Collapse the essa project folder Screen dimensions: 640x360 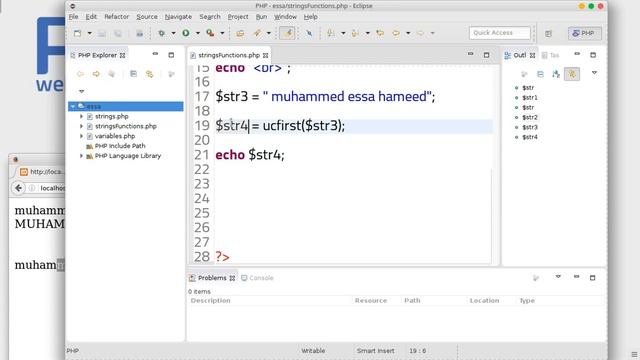(x=73, y=107)
